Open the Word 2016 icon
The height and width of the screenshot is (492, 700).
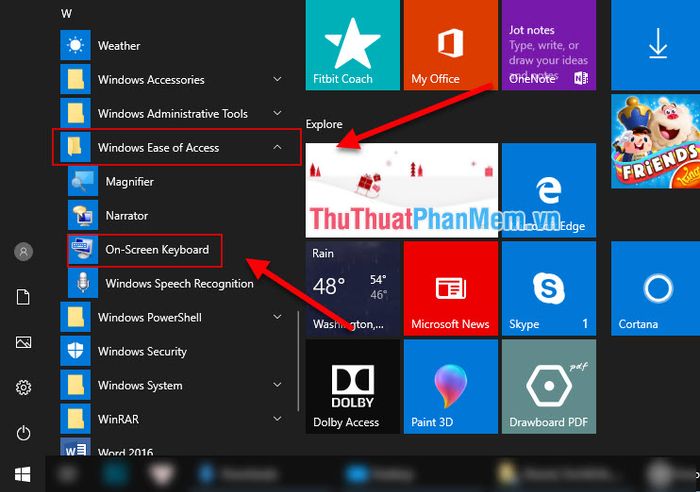(x=75, y=446)
